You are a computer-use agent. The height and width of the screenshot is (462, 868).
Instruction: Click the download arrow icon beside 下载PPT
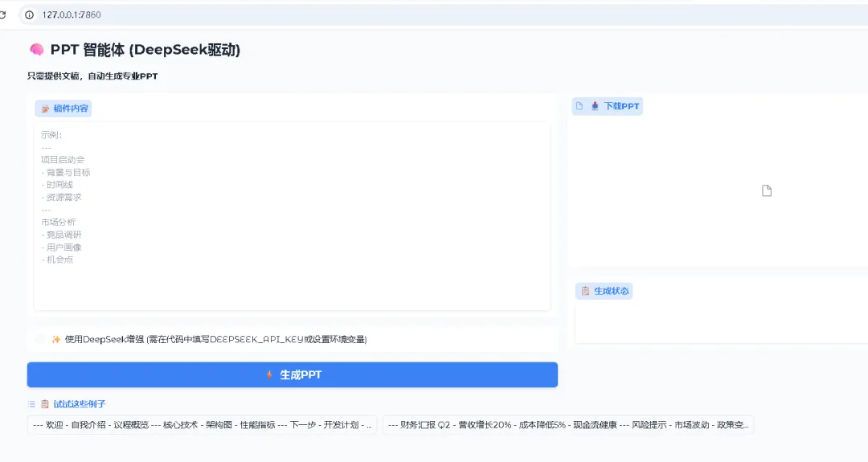coord(595,106)
